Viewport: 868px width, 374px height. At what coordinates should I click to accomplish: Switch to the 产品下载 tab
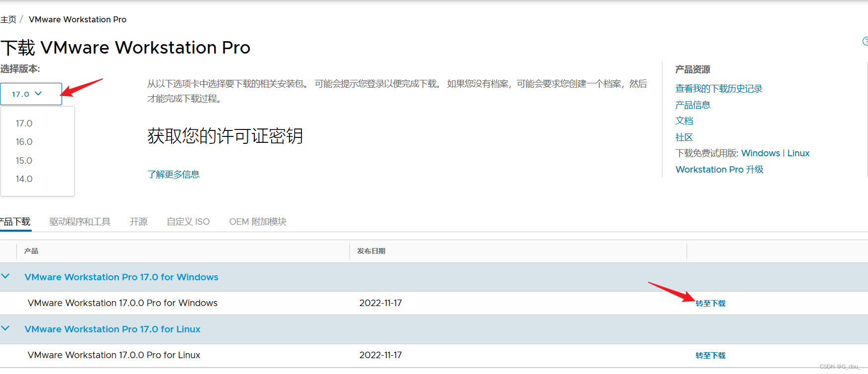15,222
